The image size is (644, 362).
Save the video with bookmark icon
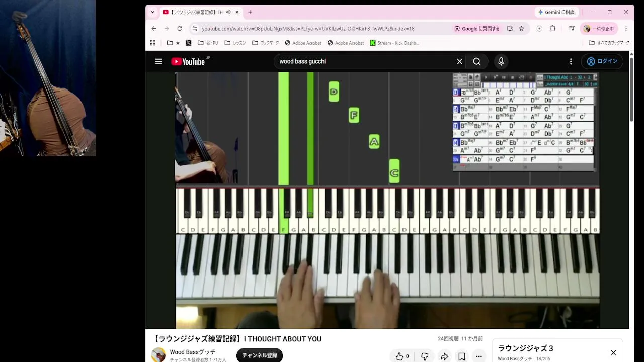[x=461, y=356]
